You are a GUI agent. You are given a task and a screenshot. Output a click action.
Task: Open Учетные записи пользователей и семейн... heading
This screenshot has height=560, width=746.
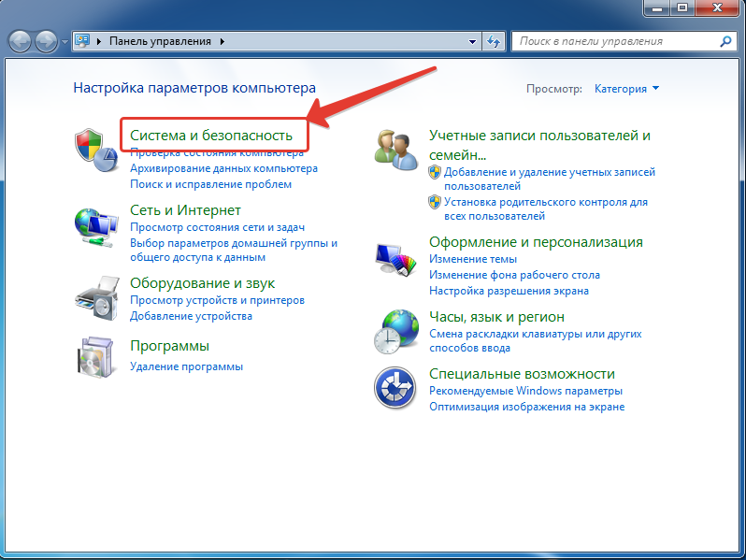point(539,145)
